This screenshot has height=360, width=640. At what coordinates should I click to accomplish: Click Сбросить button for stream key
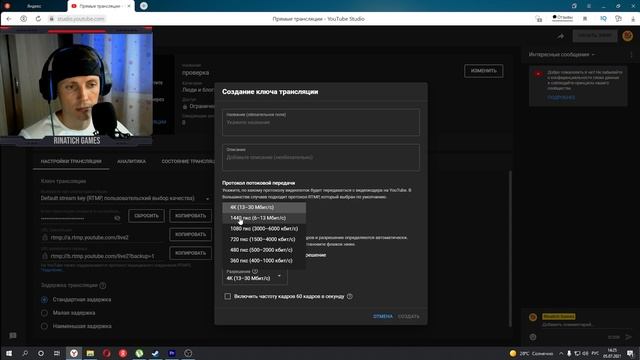pyautogui.click(x=146, y=216)
